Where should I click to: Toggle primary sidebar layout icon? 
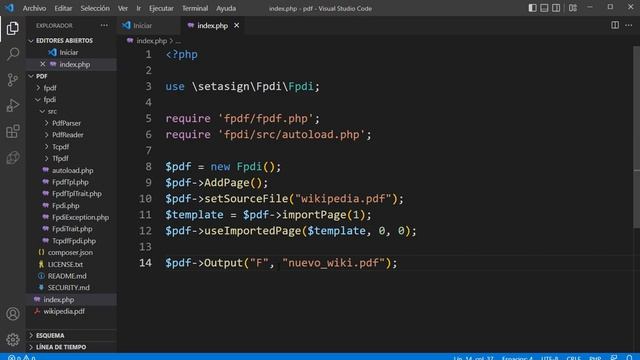[x=532, y=8]
